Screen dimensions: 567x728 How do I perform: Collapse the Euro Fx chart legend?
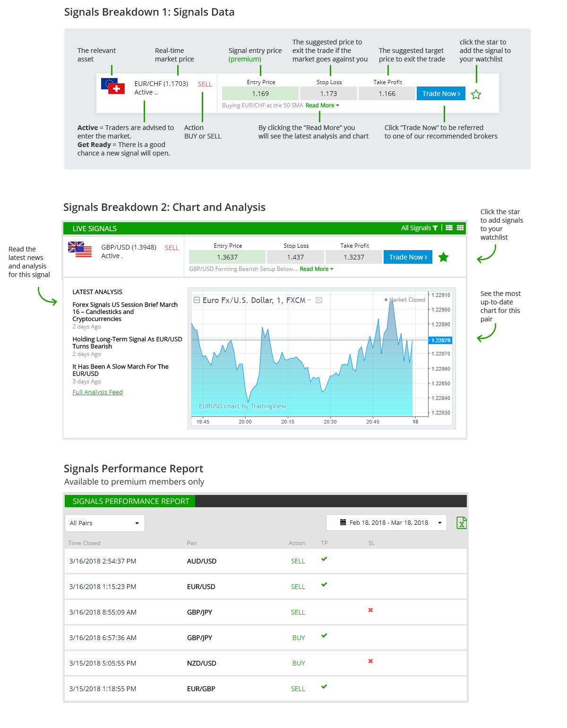pyautogui.click(x=197, y=300)
